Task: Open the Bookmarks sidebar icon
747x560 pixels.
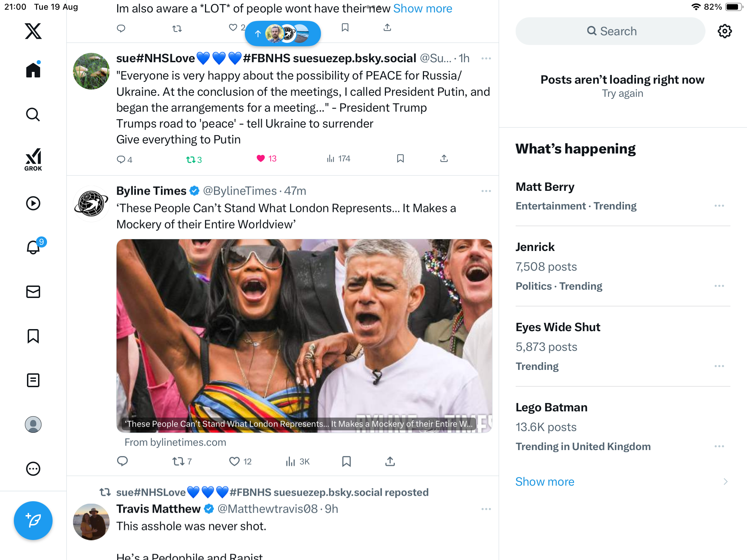Action: pos(33,336)
